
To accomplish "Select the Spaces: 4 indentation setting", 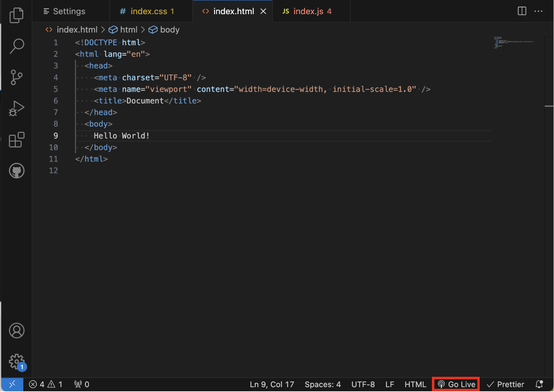I will point(322,384).
